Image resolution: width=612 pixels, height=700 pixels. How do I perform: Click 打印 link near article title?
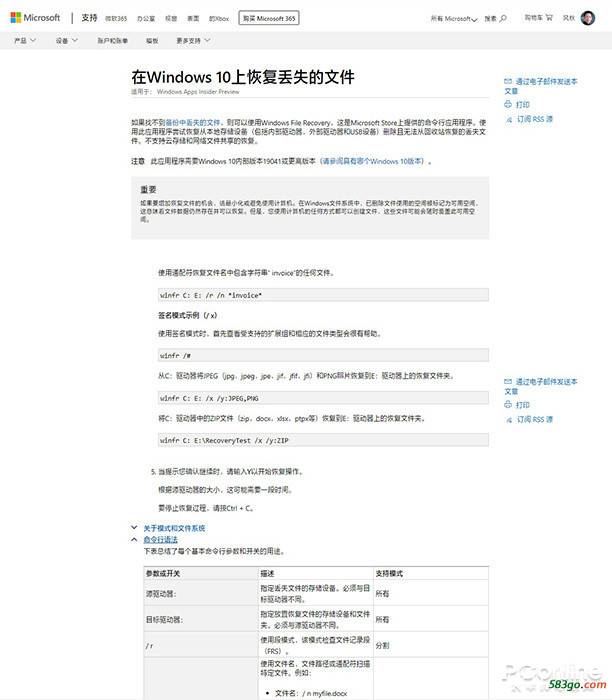click(x=523, y=104)
